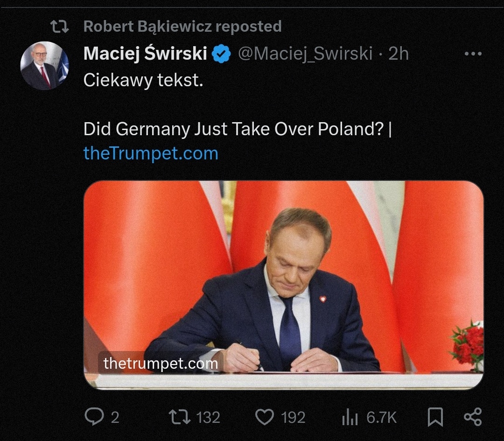The width and height of the screenshot is (504, 441).
Task: Like the post with the heart icon
Action: 265,417
